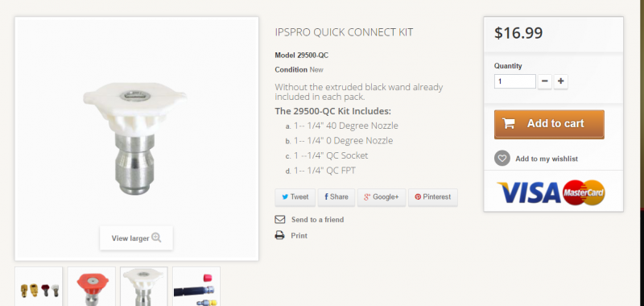Decrease quantity with the minus button

tap(545, 81)
